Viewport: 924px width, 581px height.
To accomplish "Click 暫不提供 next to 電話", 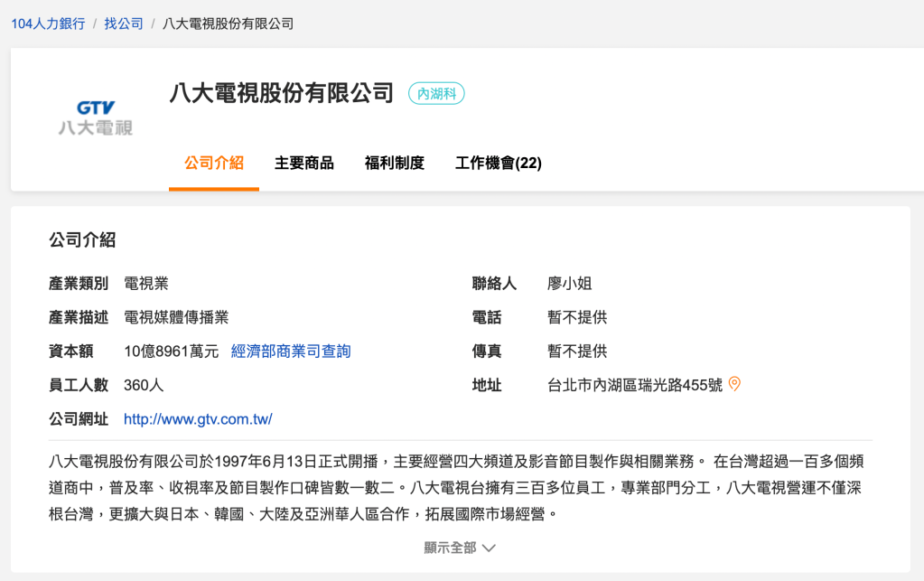I will tap(577, 317).
